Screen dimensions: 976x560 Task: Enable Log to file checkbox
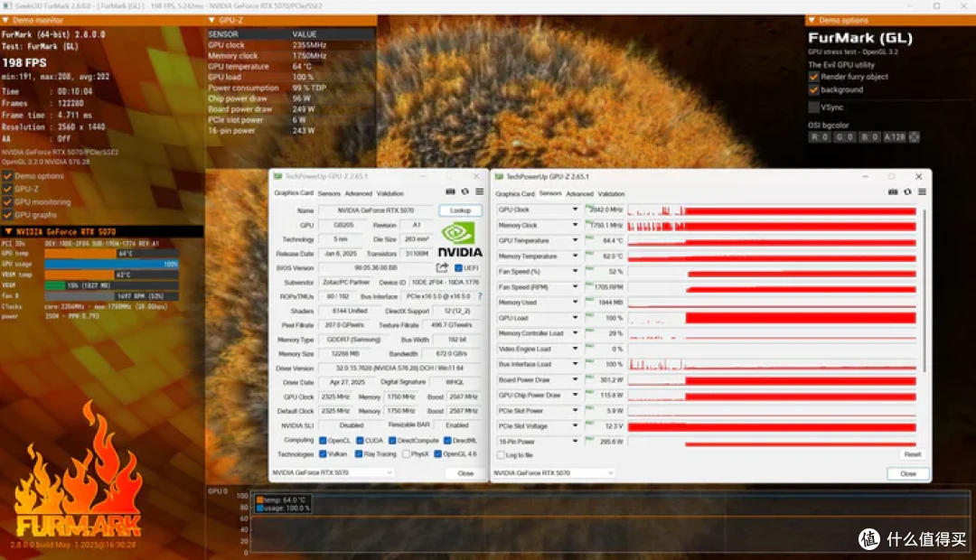click(501, 455)
